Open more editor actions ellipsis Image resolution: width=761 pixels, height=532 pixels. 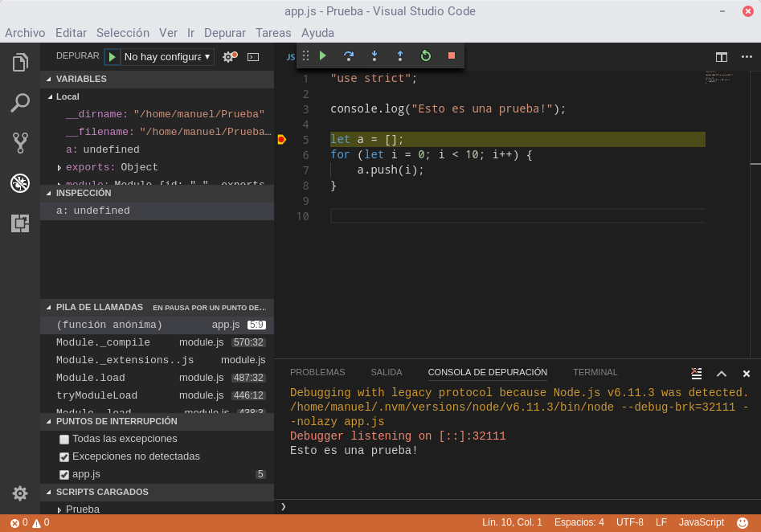pyautogui.click(x=747, y=57)
